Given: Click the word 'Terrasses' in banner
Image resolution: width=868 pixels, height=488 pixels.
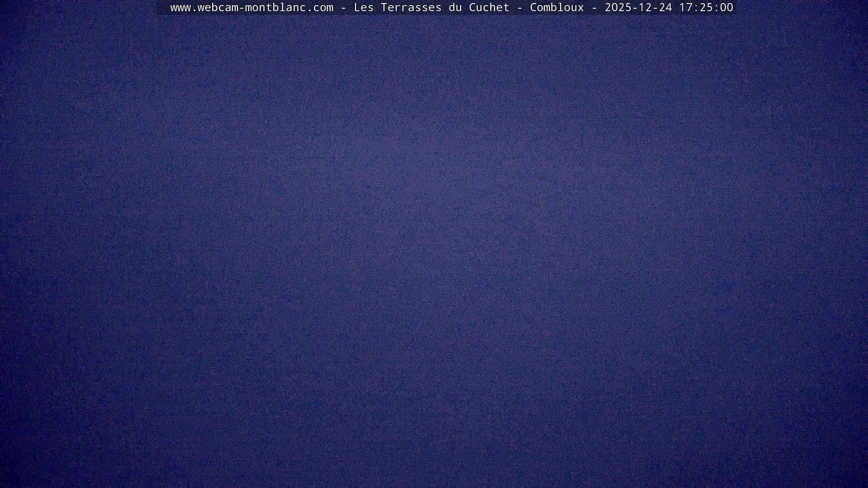Looking at the screenshot, I should (411, 7).
